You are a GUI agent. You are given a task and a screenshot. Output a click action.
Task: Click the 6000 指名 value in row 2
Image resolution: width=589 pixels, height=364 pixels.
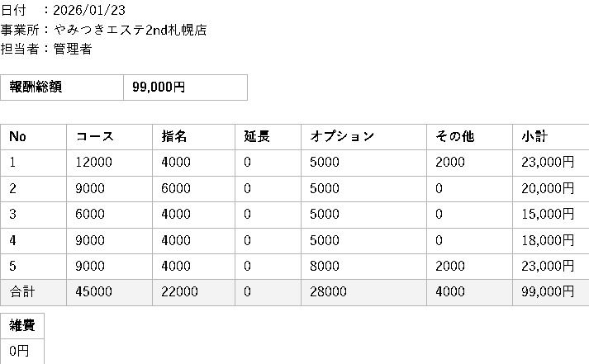pos(176,188)
